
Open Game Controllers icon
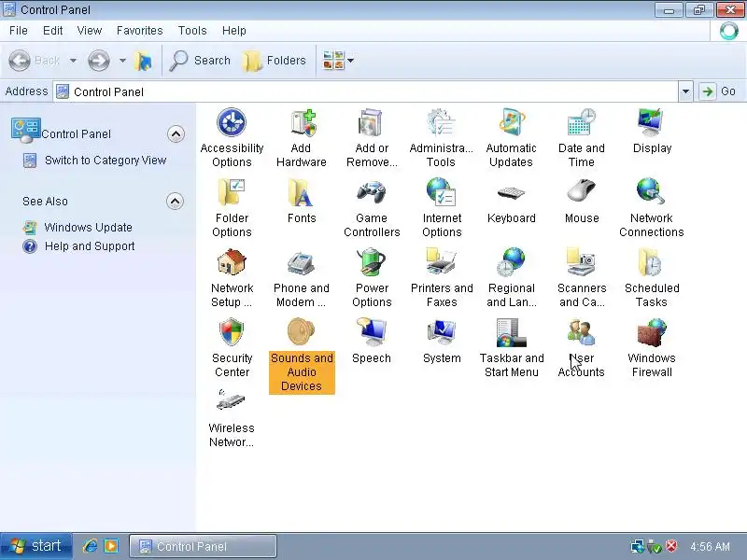(372, 193)
